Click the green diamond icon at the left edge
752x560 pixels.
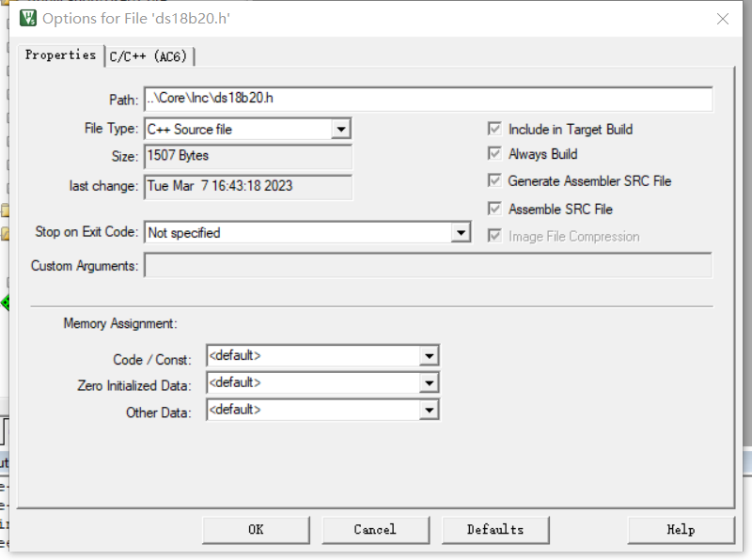6,302
